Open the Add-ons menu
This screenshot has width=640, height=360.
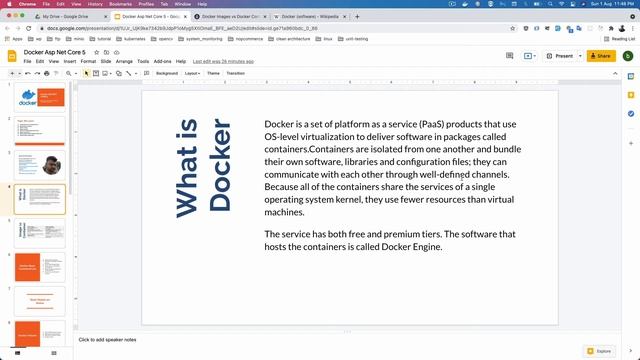[162, 61]
